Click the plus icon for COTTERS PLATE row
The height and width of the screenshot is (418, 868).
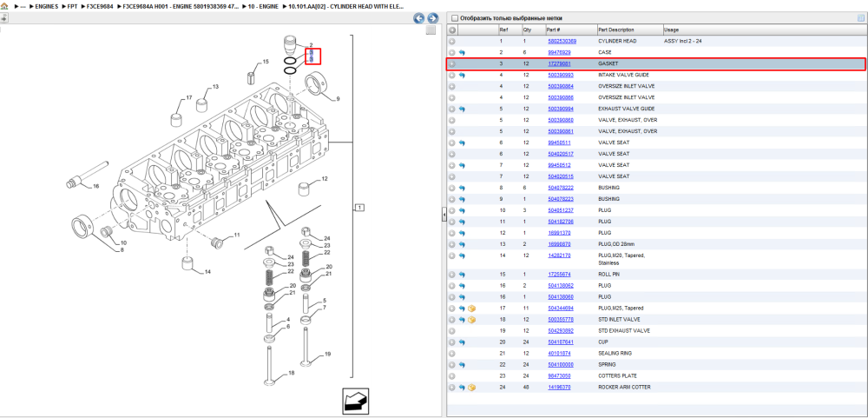coord(452,376)
